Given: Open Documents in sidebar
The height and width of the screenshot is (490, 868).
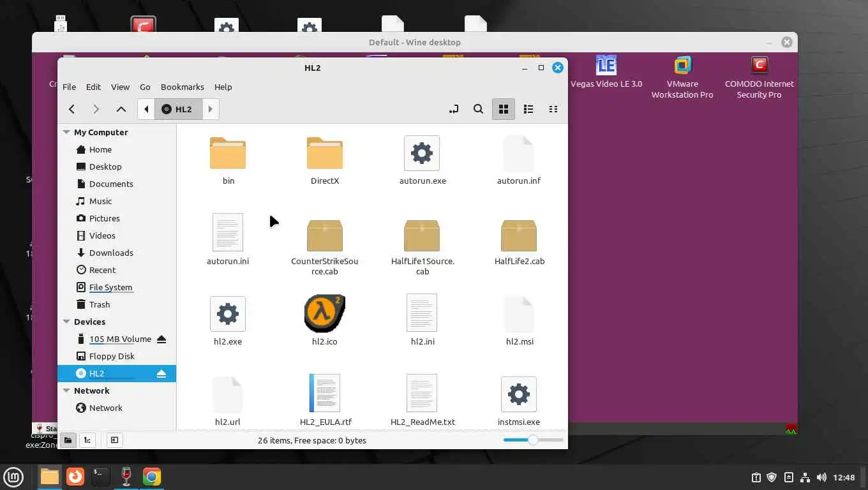Looking at the screenshot, I should pos(117,184).
